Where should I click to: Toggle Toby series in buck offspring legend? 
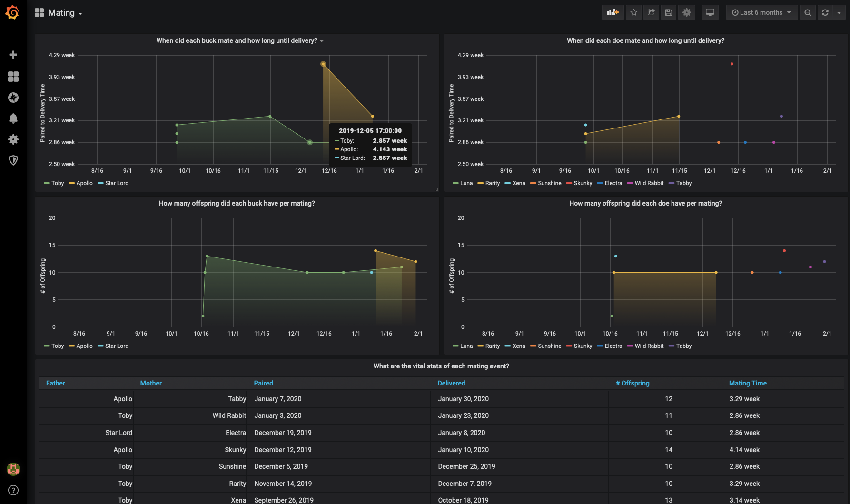[58, 346]
